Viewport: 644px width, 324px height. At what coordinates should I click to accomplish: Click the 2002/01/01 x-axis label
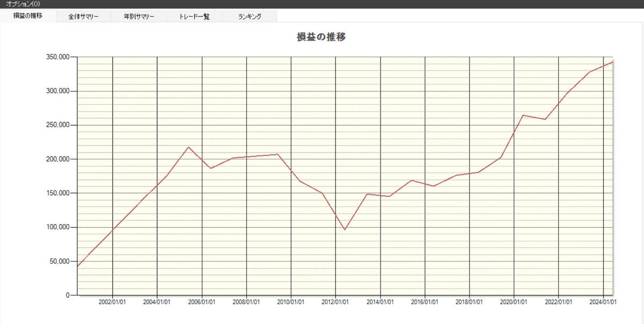113,302
